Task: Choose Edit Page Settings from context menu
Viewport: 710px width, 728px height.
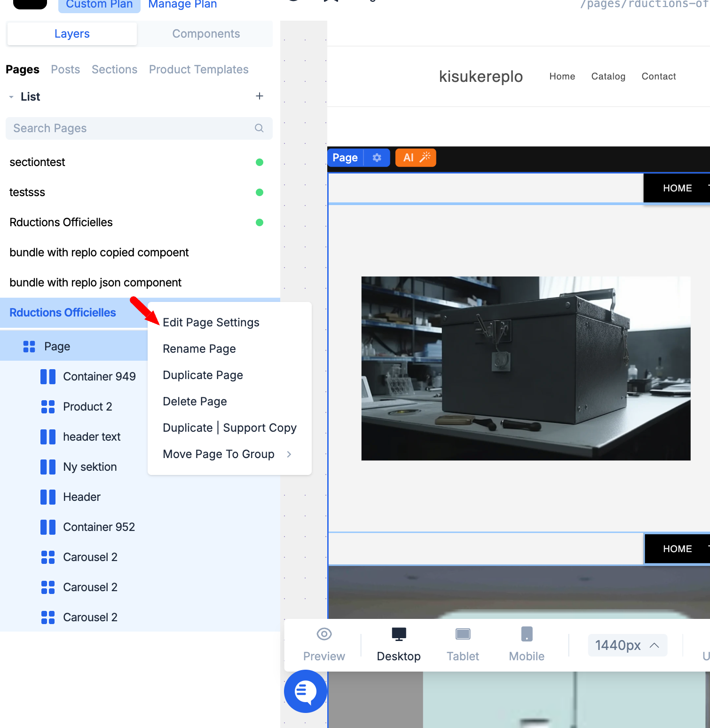Action: click(211, 323)
